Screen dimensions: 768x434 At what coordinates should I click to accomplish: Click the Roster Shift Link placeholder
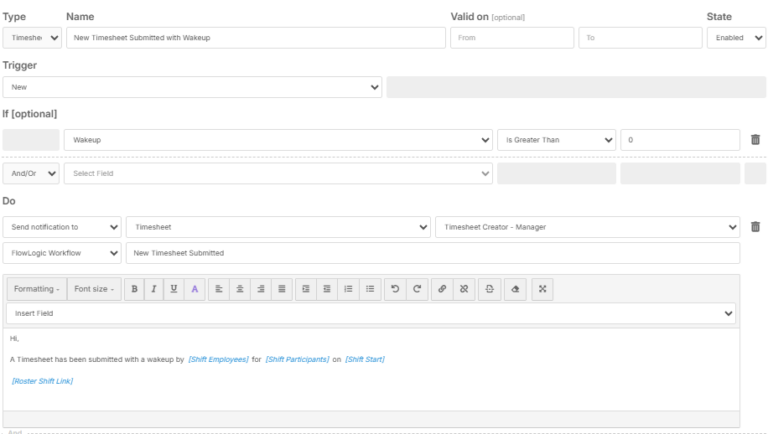click(x=43, y=381)
